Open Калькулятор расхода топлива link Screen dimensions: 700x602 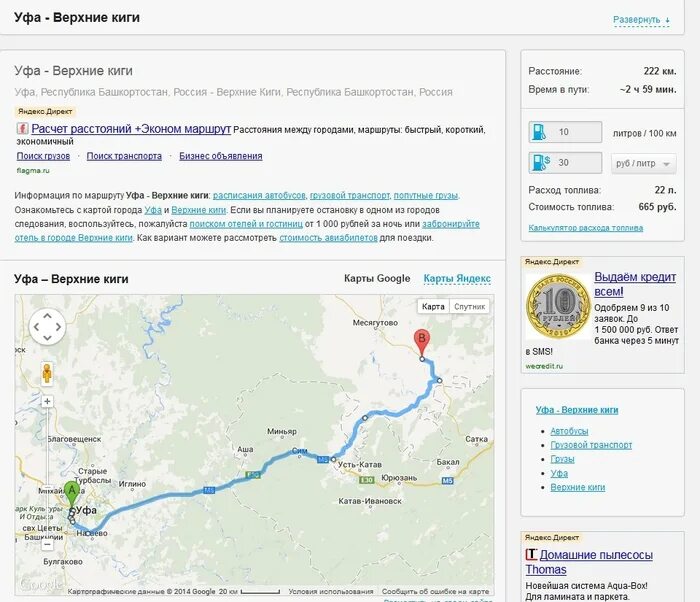585,228
